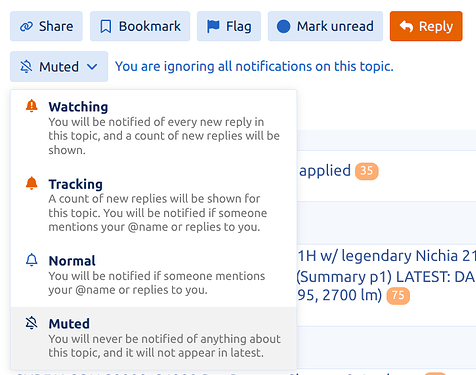
Task: Click the Watching bell with exclamation icon
Action: (32, 106)
